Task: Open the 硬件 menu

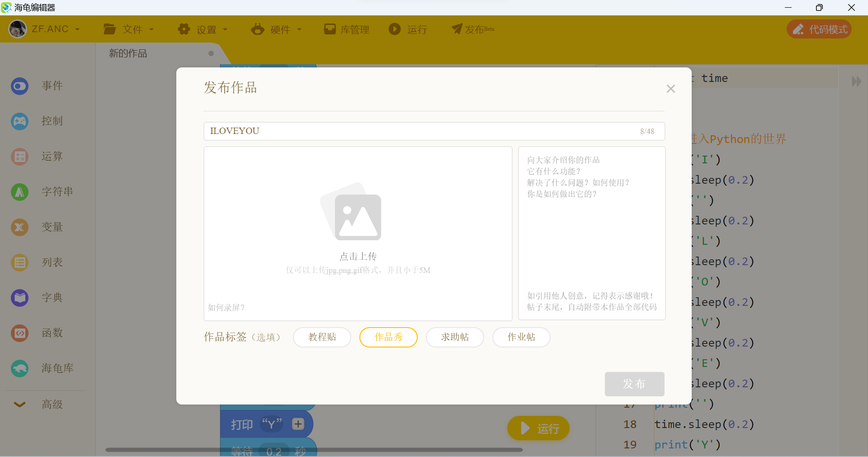Action: click(x=277, y=29)
